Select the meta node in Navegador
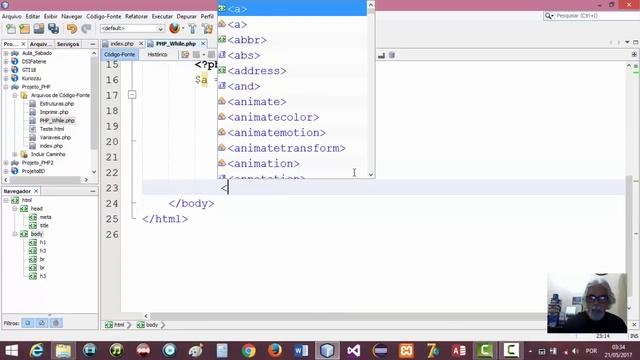This screenshot has width=640, height=360. pyautogui.click(x=45, y=217)
